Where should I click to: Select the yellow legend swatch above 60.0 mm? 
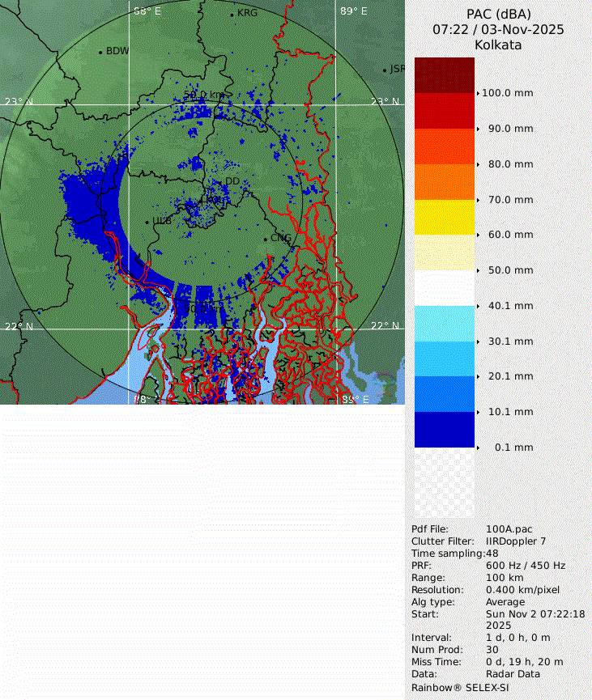click(x=444, y=217)
